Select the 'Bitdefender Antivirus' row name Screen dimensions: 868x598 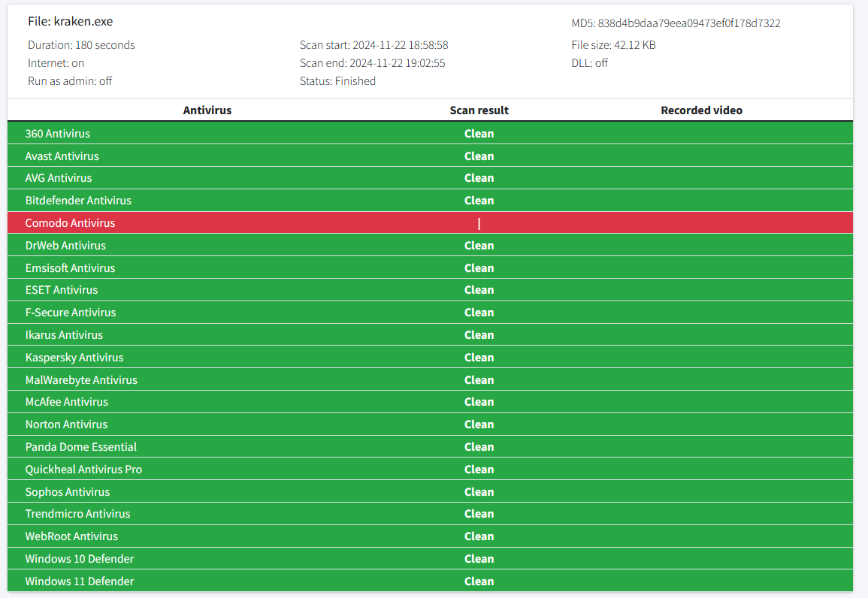point(78,201)
